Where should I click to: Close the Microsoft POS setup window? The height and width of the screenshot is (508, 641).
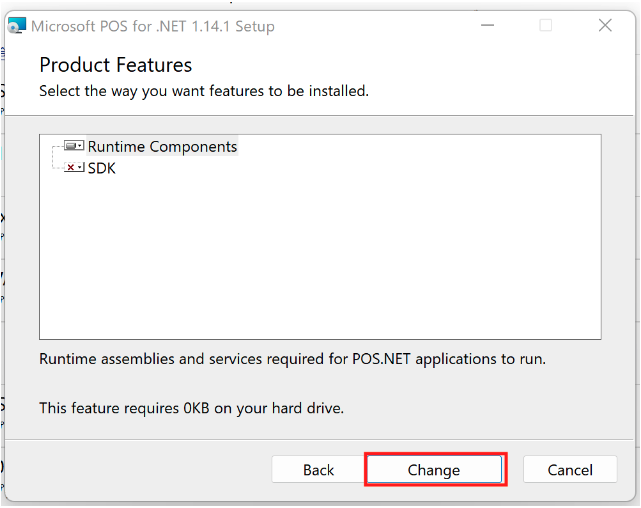[x=605, y=26]
